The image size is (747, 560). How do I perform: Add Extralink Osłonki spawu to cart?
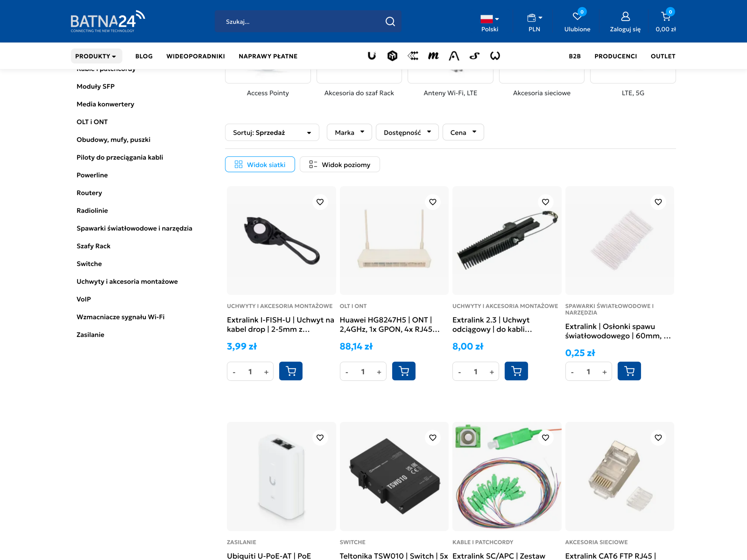click(x=629, y=371)
